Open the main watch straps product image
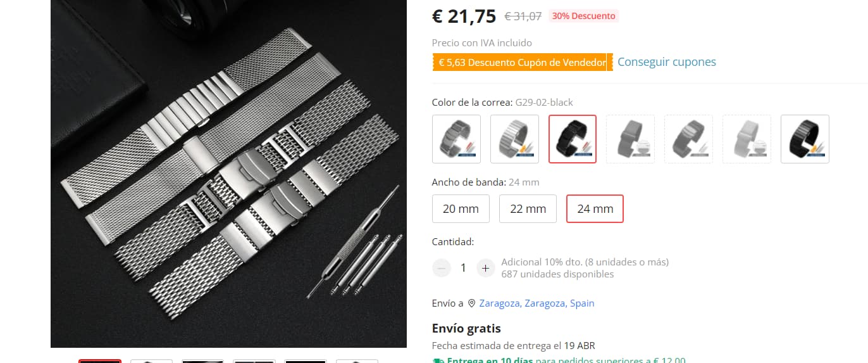The image size is (868, 363). pyautogui.click(x=228, y=174)
